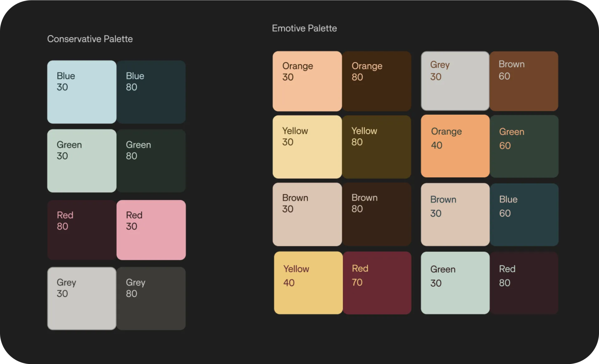The width and height of the screenshot is (599, 364).
Task: Choose the Yellow 30 swatch
Action: point(307,147)
